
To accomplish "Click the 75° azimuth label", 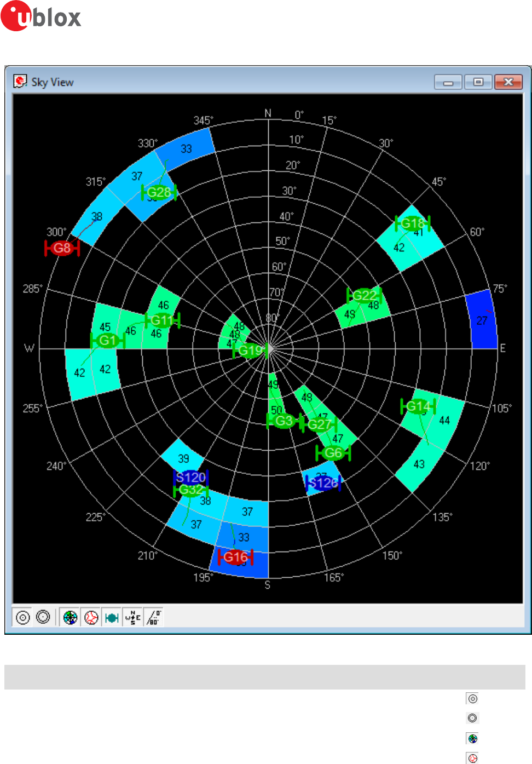I will click(x=500, y=289).
